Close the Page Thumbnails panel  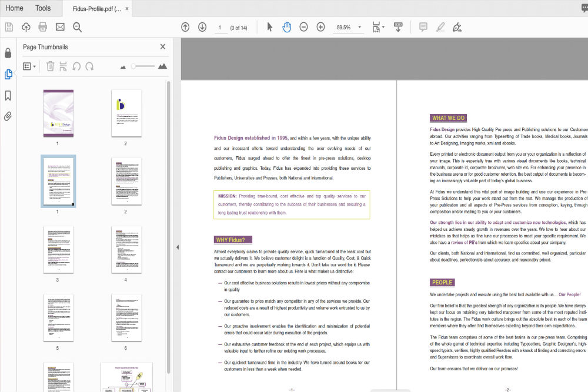163,47
